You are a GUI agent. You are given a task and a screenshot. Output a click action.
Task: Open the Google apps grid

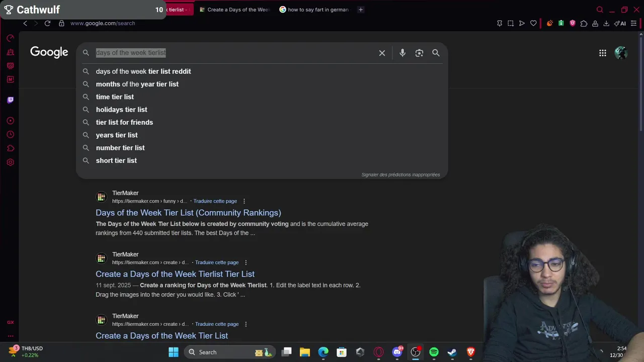pos(602,53)
